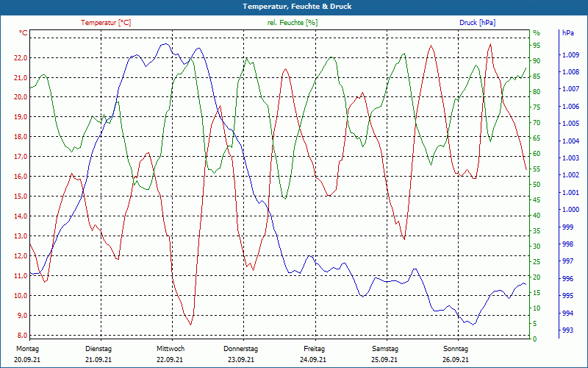This screenshot has height=368, width=588.
Task: Click the pressure tick '995'
Action: [x=567, y=296]
